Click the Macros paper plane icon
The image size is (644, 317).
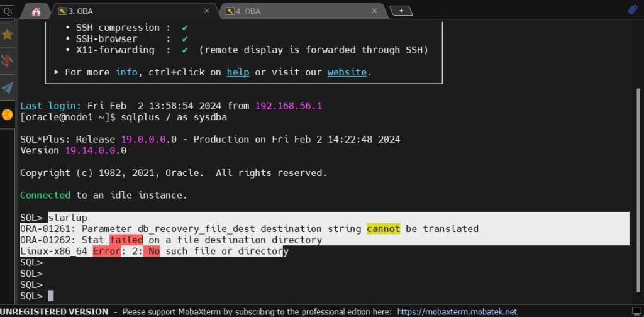8,87
